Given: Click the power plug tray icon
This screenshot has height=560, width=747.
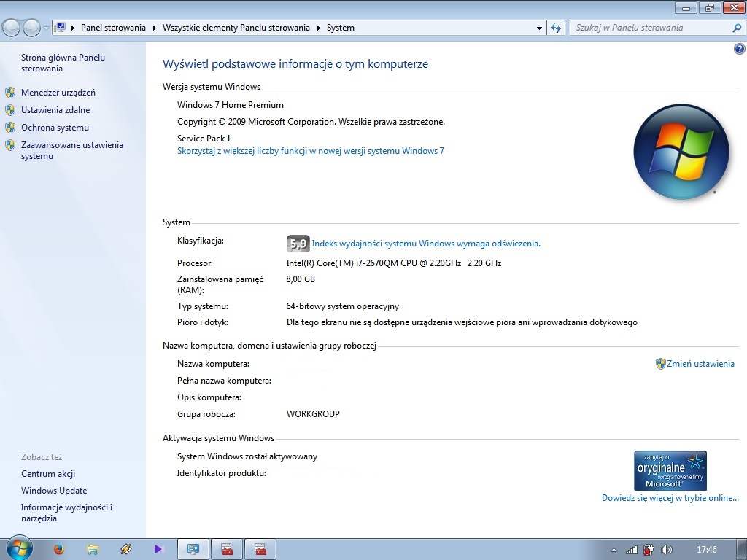Looking at the screenshot, I should point(649,550).
